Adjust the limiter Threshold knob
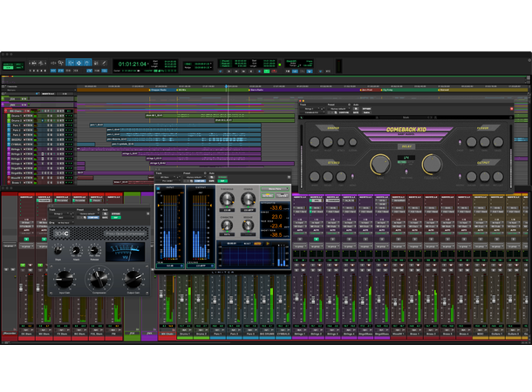Image resolution: width=532 pixels, height=392 pixels. click(x=227, y=199)
